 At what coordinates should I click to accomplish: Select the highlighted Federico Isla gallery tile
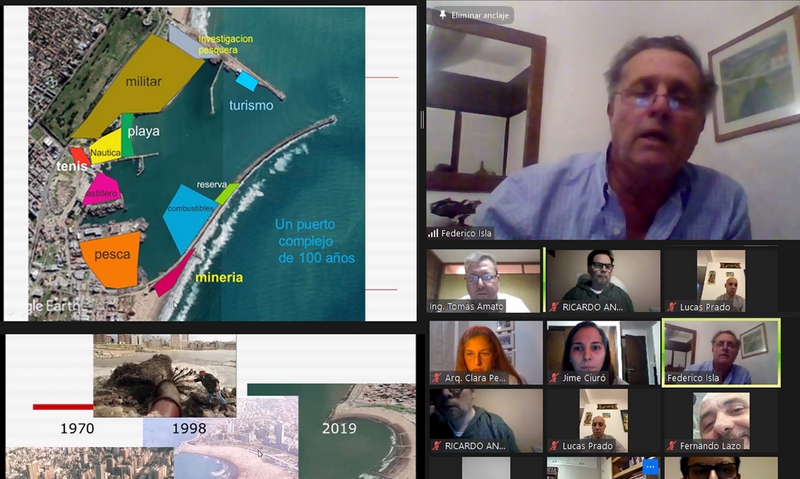coord(720,352)
